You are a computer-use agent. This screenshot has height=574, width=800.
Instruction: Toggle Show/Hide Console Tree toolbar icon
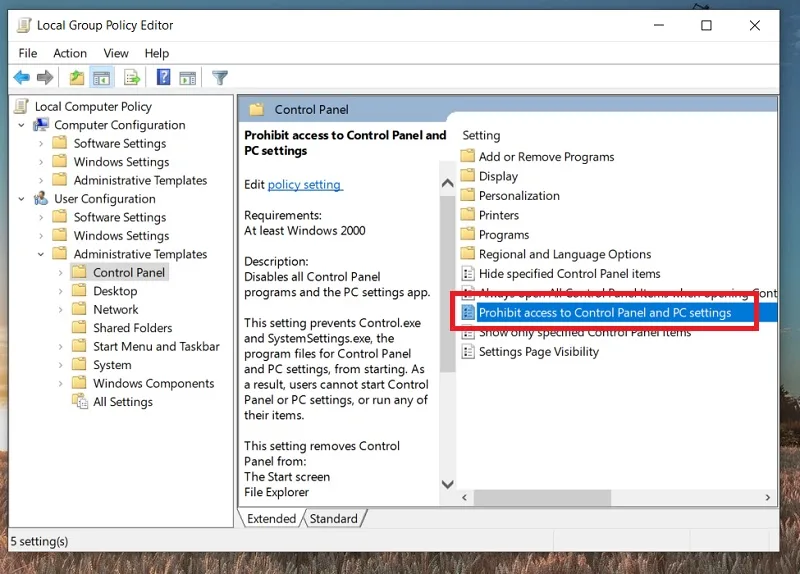[102, 78]
